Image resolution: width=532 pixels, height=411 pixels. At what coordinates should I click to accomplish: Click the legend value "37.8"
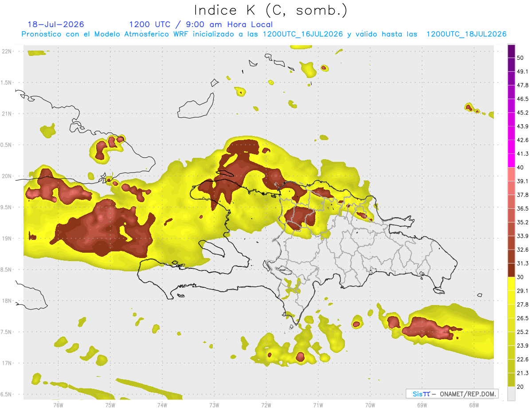click(x=523, y=195)
